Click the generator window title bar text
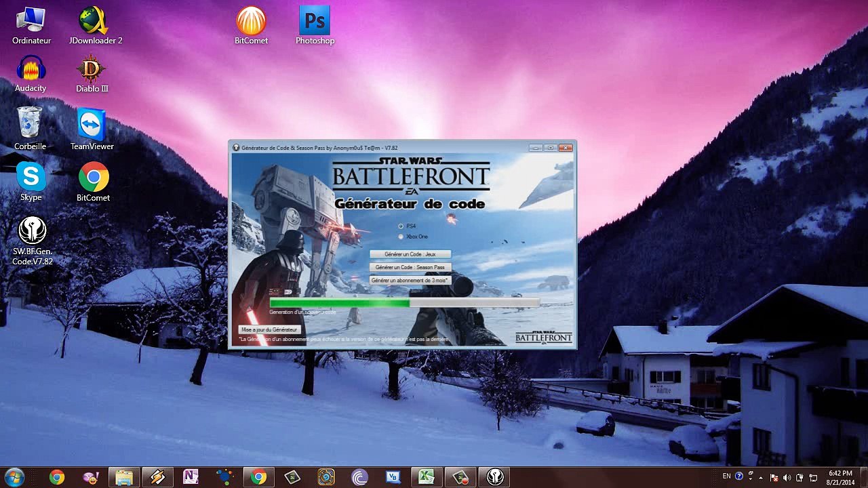The height and width of the screenshot is (488, 868). [x=319, y=148]
